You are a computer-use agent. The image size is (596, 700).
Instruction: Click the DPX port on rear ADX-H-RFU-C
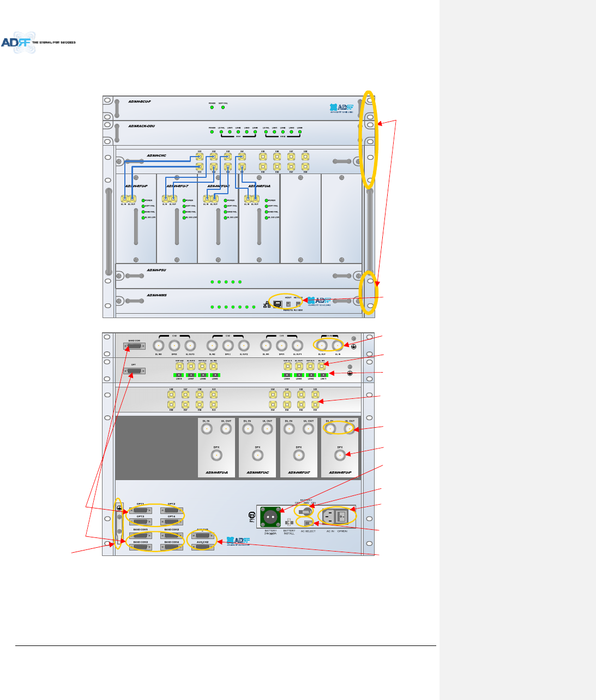tap(257, 456)
